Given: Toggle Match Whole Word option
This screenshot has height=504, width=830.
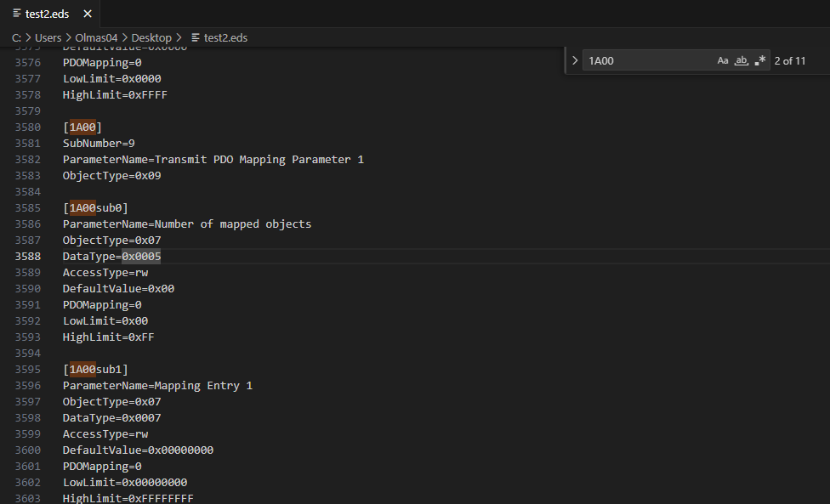Looking at the screenshot, I should click(742, 60).
